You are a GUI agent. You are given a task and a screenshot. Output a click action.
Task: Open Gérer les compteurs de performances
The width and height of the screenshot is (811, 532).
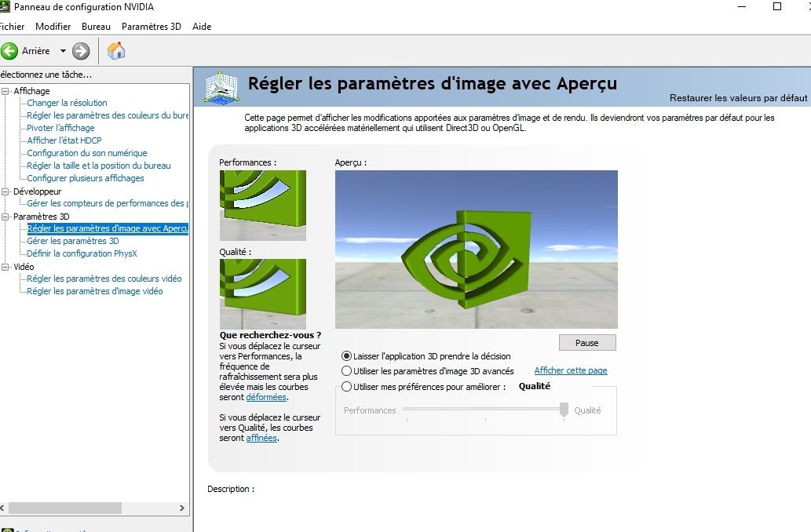108,203
